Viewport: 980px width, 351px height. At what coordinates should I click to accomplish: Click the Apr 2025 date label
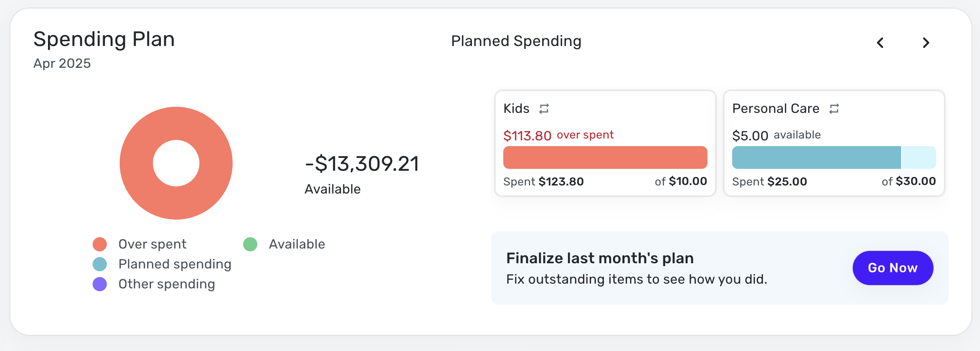click(x=62, y=64)
